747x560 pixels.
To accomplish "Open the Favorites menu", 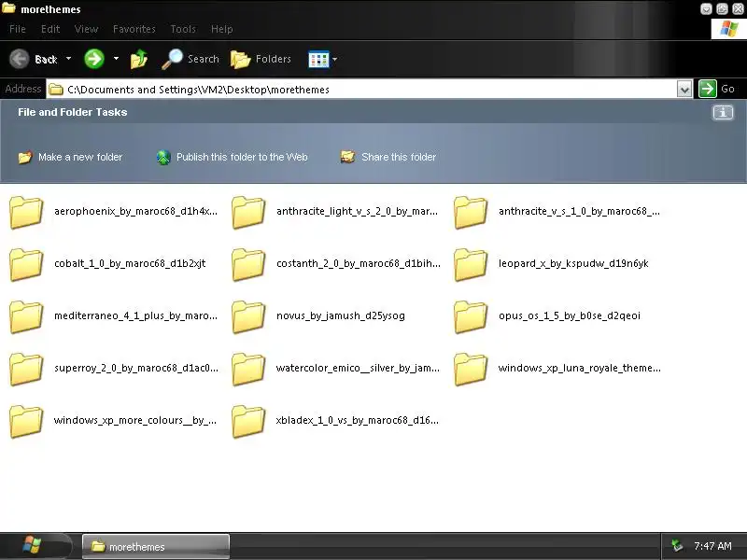I will tap(134, 29).
